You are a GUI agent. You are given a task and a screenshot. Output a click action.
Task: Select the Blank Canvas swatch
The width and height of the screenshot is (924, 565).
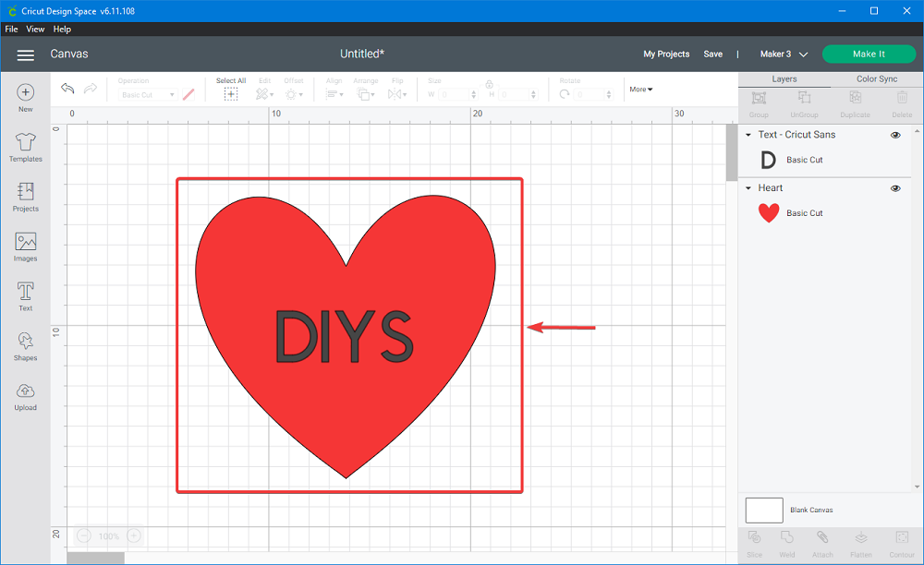[764, 510]
